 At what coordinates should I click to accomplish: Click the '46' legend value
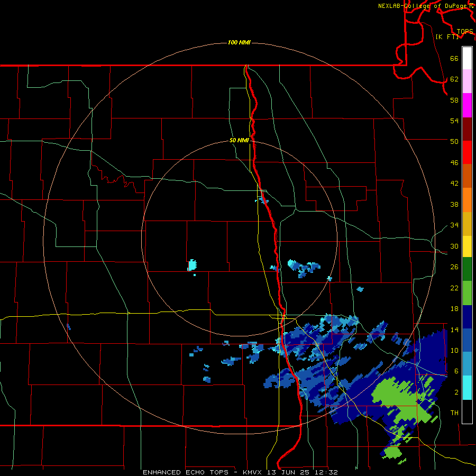(454, 163)
